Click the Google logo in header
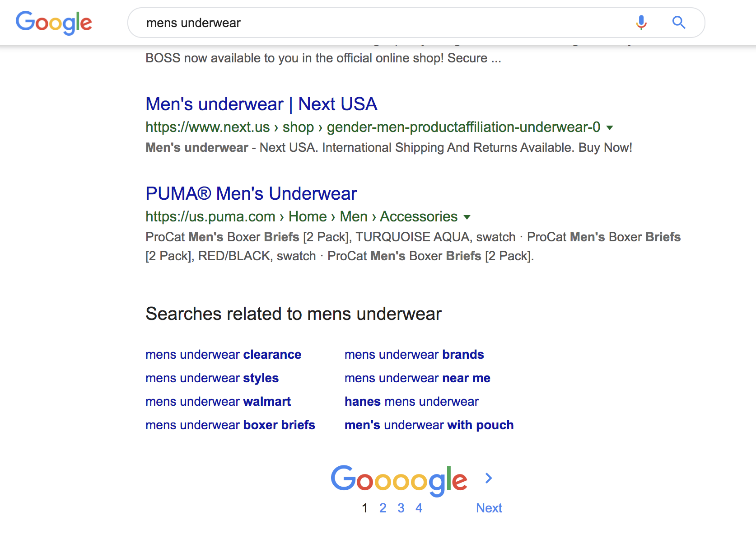This screenshot has height=535, width=756. coord(54,23)
